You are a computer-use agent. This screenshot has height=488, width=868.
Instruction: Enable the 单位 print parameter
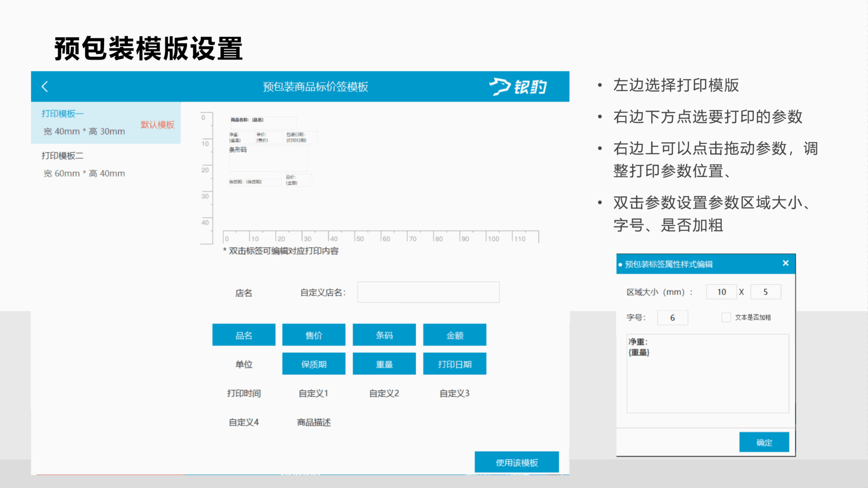(x=243, y=364)
